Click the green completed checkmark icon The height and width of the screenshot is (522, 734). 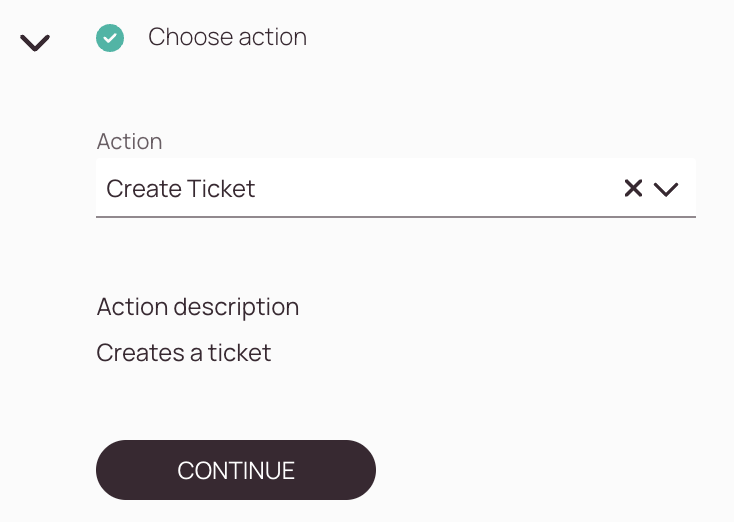click(x=110, y=38)
